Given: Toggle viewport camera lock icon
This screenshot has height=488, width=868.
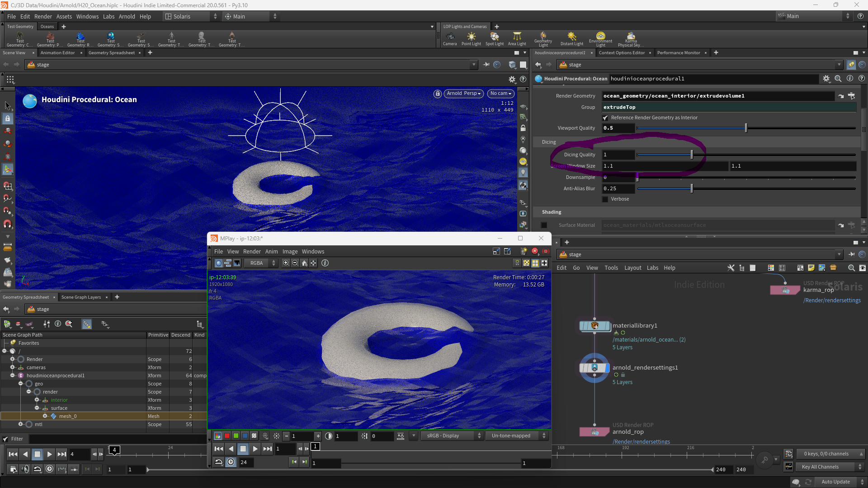Looking at the screenshot, I should point(437,94).
